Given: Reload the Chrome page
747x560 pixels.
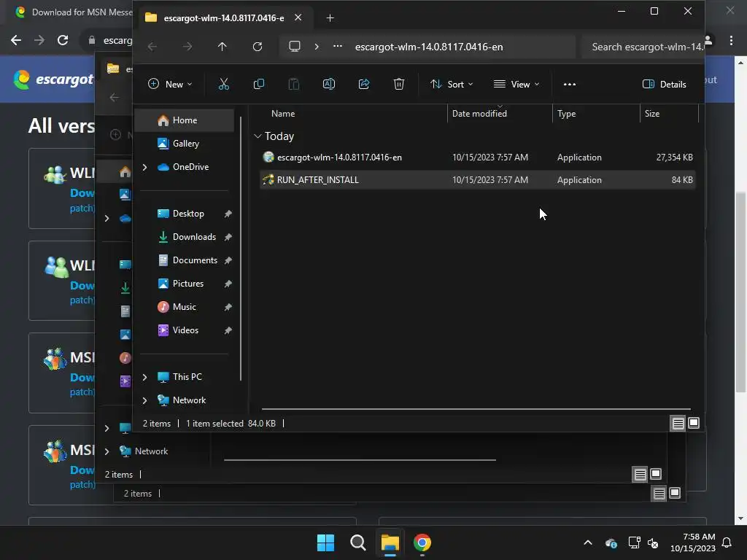Looking at the screenshot, I should point(63,41).
